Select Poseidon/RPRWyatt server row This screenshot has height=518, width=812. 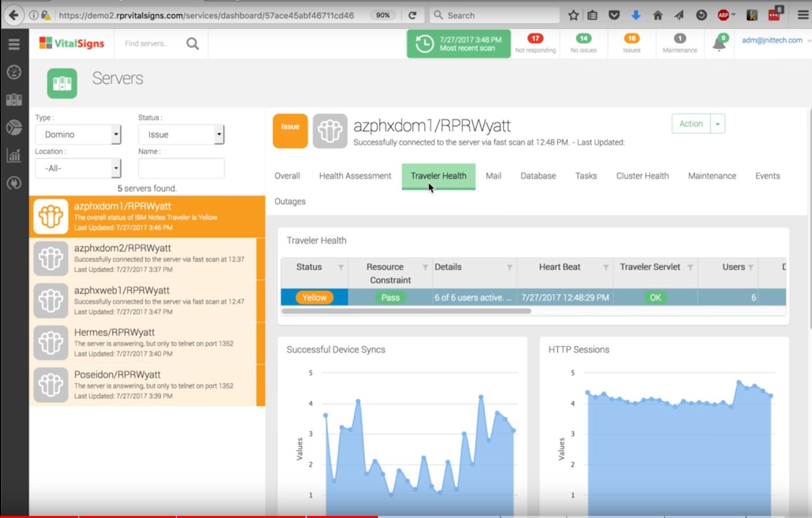point(147,385)
